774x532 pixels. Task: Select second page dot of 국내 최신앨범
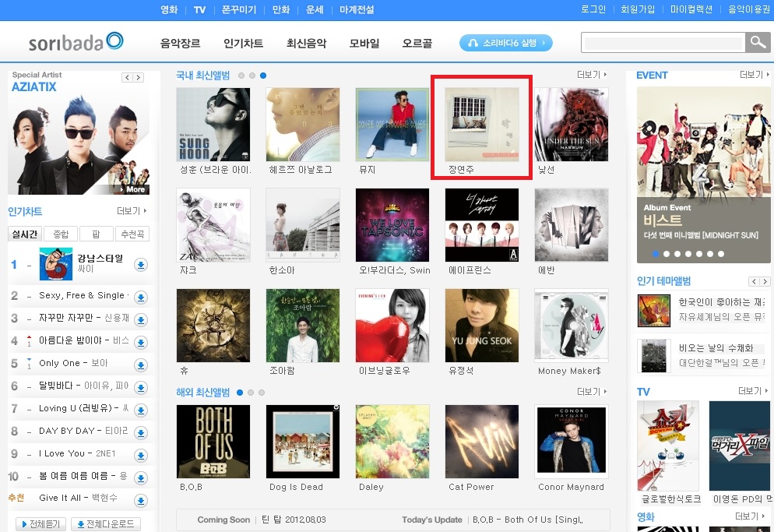(x=252, y=76)
